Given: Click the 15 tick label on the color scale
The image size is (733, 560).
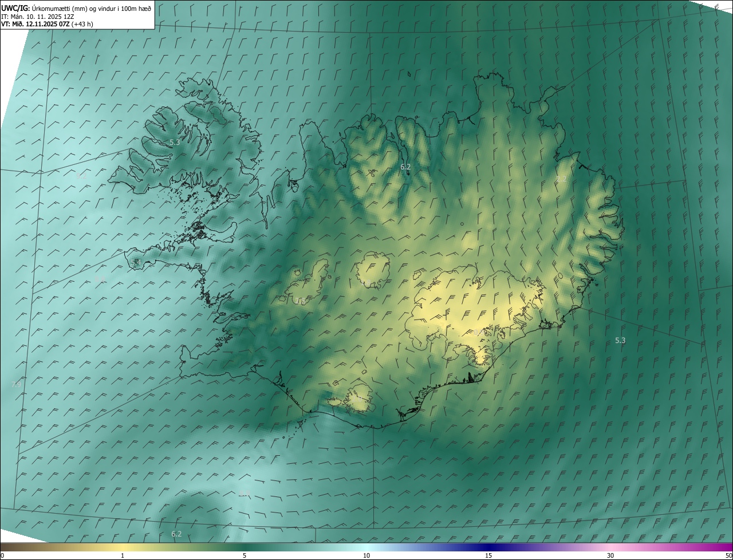Looking at the screenshot, I should pyautogui.click(x=488, y=555).
